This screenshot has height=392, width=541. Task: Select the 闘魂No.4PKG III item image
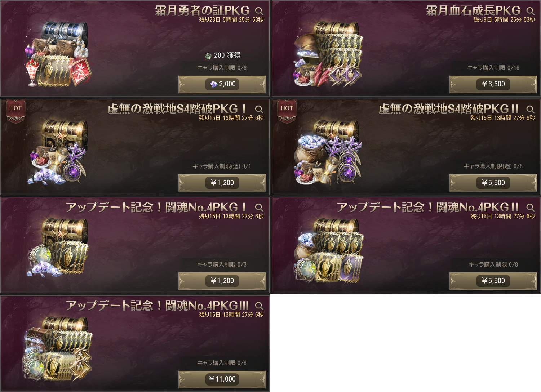[x=58, y=349]
